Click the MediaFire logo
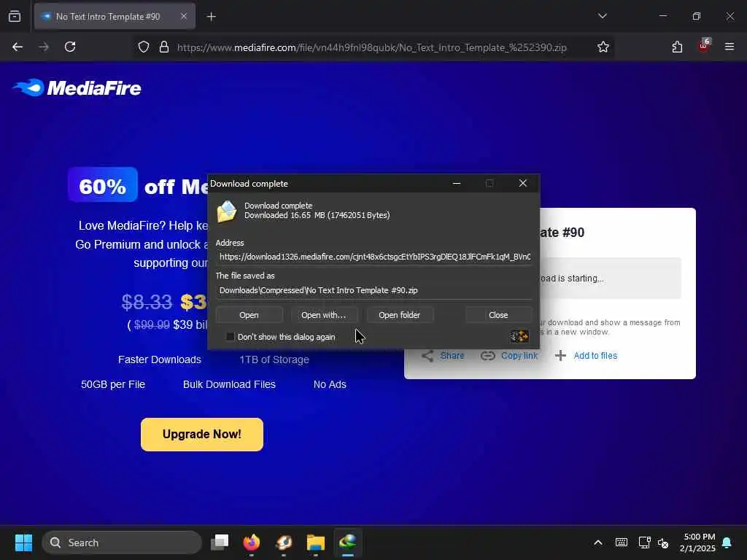747x560 pixels. click(x=77, y=87)
